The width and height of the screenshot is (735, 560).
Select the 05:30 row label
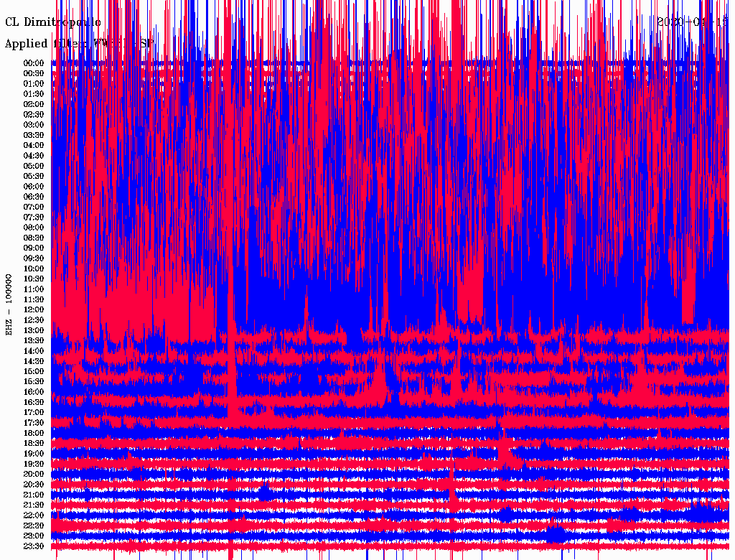[34, 176]
